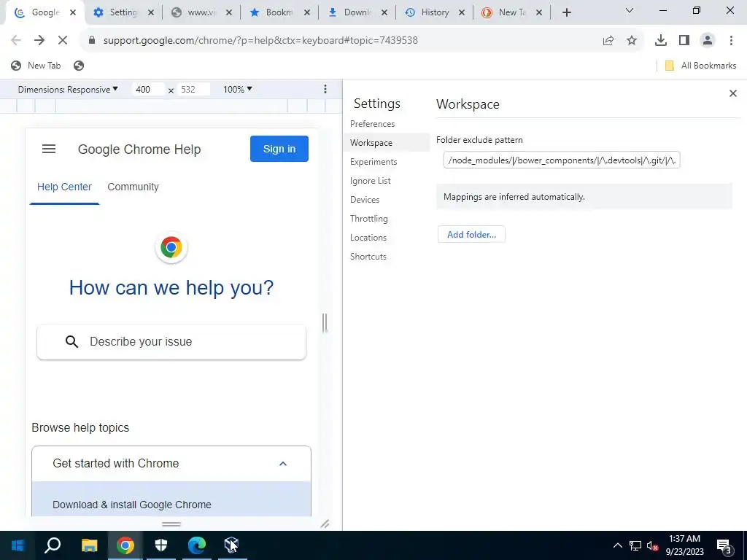Click the Folder exclude pattern field

(561, 160)
